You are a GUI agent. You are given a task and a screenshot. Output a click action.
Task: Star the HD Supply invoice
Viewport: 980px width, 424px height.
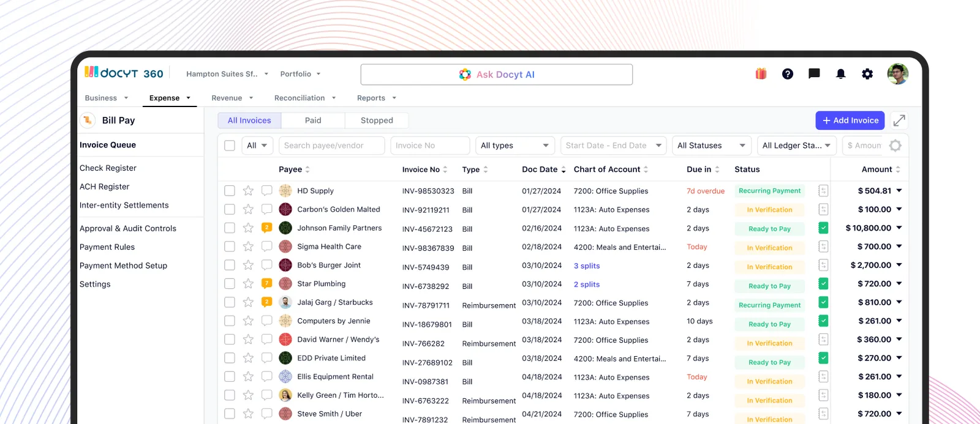click(248, 191)
